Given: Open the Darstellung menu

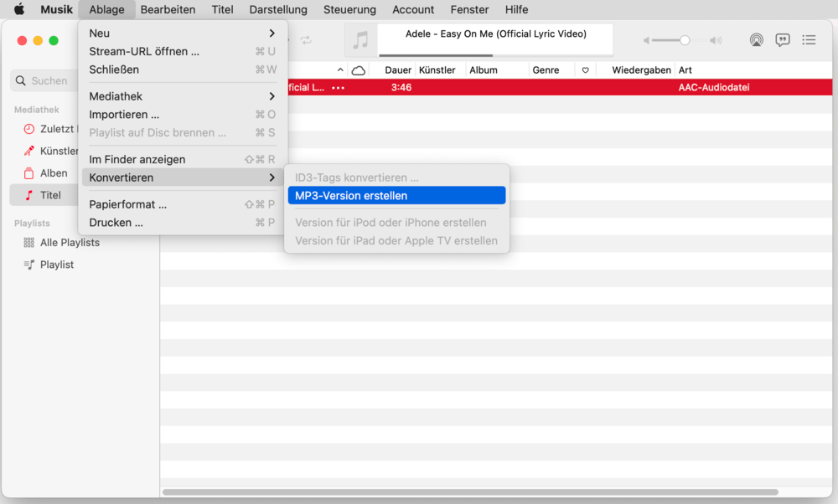Looking at the screenshot, I should (x=278, y=9).
